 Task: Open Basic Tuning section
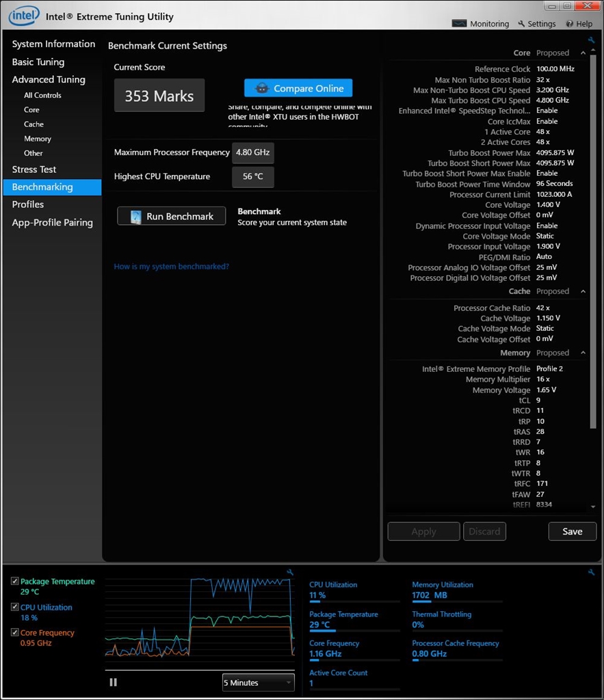coord(38,62)
